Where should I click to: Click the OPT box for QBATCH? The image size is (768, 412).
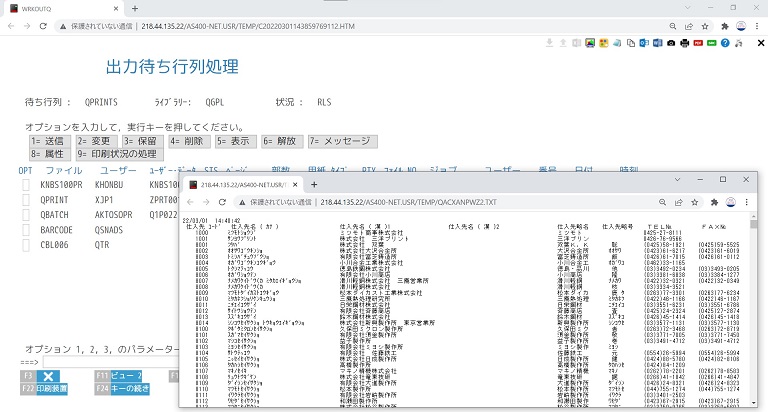26,214
